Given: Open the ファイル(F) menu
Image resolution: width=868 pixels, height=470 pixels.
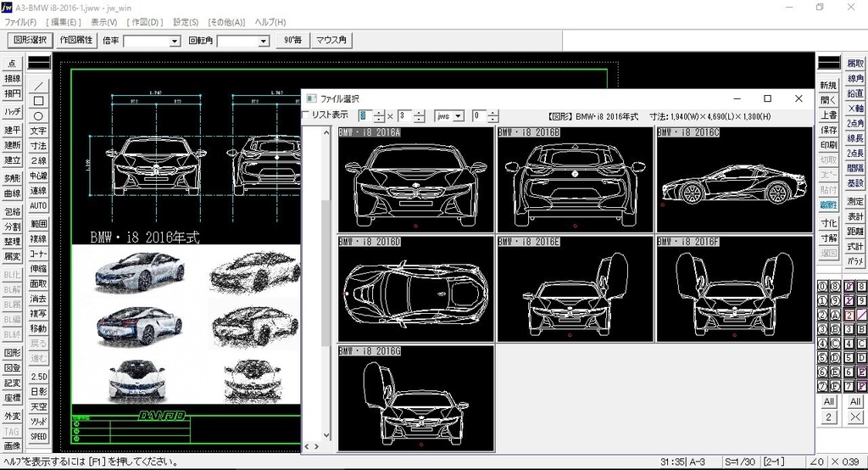Looking at the screenshot, I should tap(20, 22).
